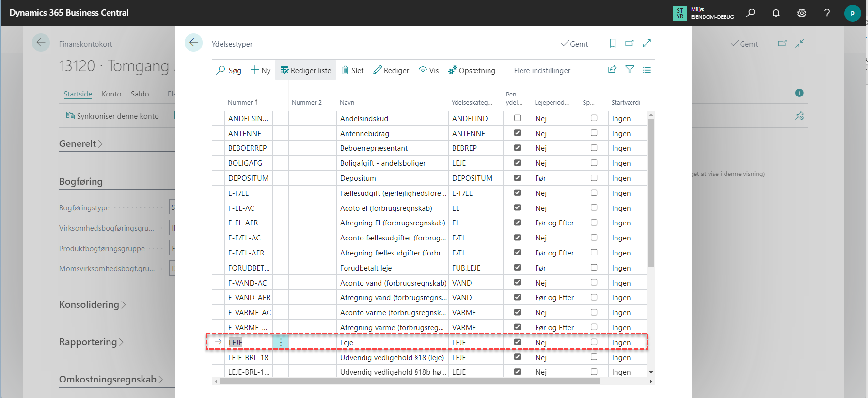Expand the Omkostningsregnskab section
Screen dimensions: 868x398
click(x=111, y=379)
